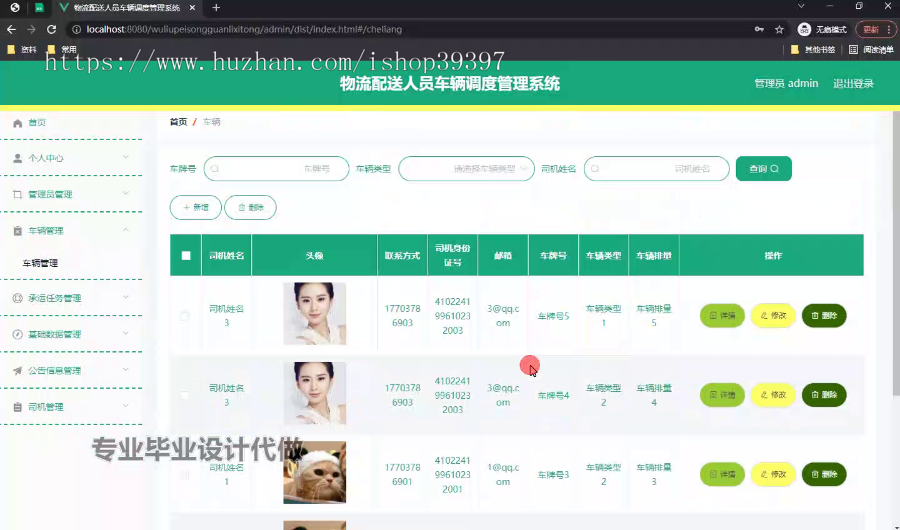
Task: Click the portrait thumbnail in the 车牌号5 row
Action: click(x=315, y=314)
